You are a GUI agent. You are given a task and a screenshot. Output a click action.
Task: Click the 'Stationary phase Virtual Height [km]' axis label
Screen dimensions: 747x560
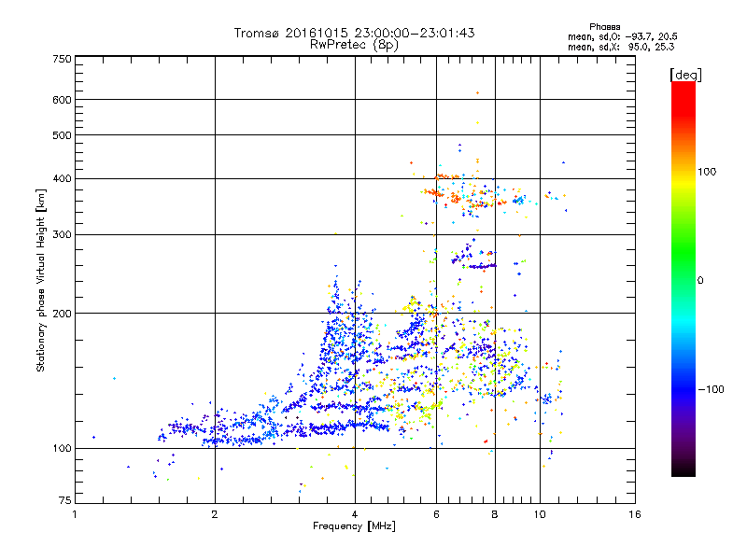click(x=41, y=281)
